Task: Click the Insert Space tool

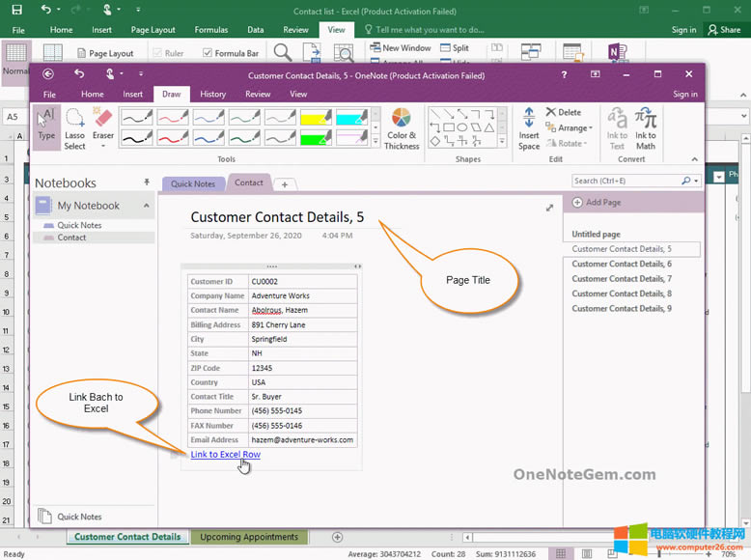Action: pyautogui.click(x=529, y=128)
